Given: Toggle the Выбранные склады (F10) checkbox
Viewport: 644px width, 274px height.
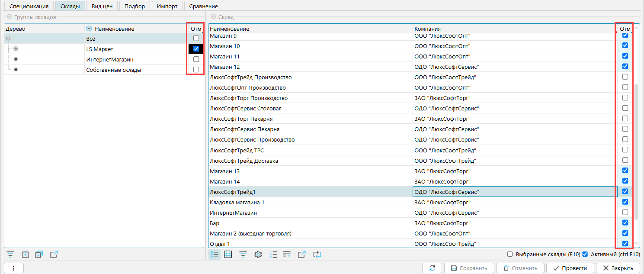Looking at the screenshot, I should (510, 255).
